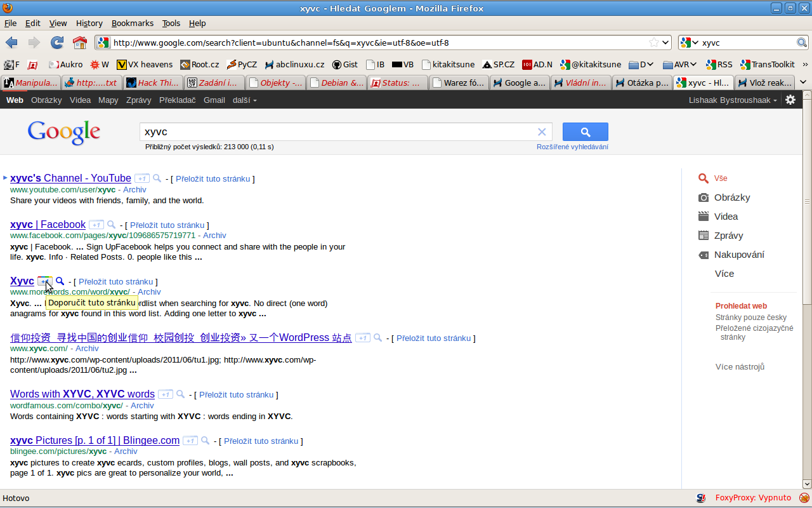This screenshot has width=812, height=508.
Task: Clear the xyvc query with the X
Action: point(542,132)
